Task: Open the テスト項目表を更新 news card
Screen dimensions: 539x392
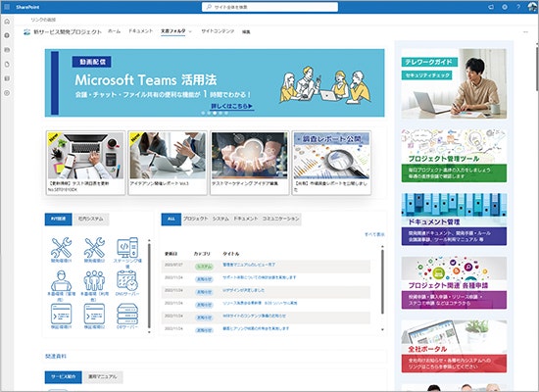Action: pyautogui.click(x=85, y=163)
